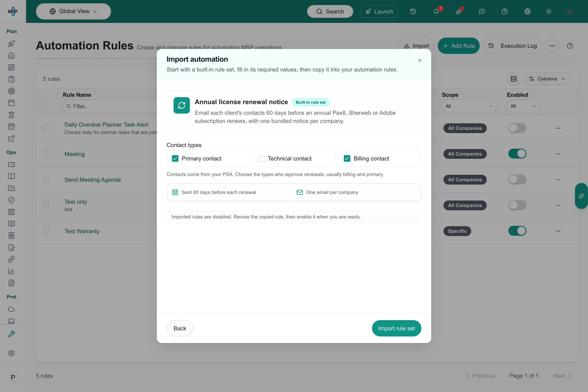Open the feedback message icon in header
The image size is (588, 392).
[482, 11]
